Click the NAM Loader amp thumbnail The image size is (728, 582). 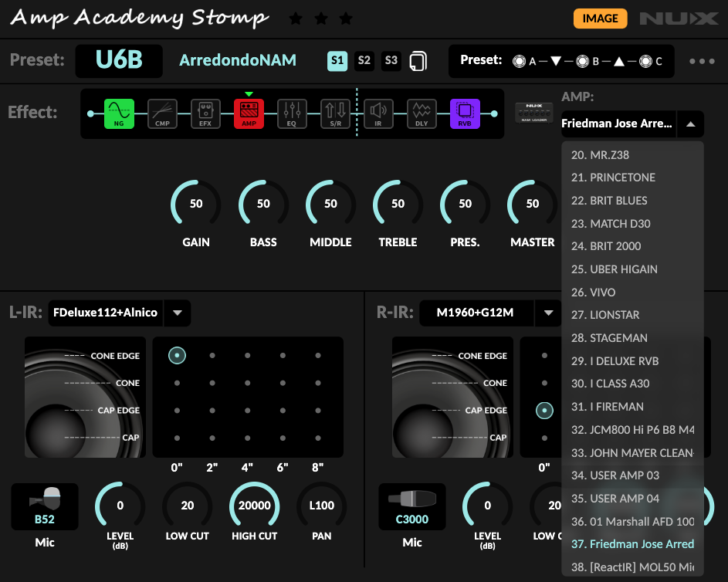[534, 113]
